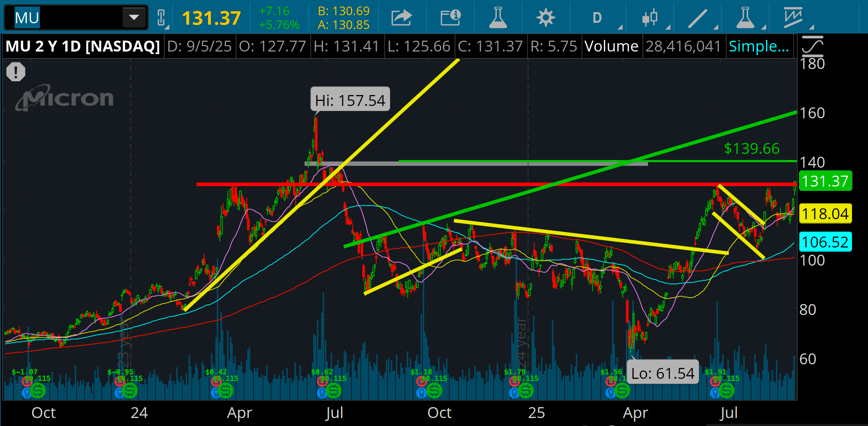Click the MU 2 Y 1D [NASDAQ] chart title
The height and width of the screenshot is (426, 868).
point(83,46)
